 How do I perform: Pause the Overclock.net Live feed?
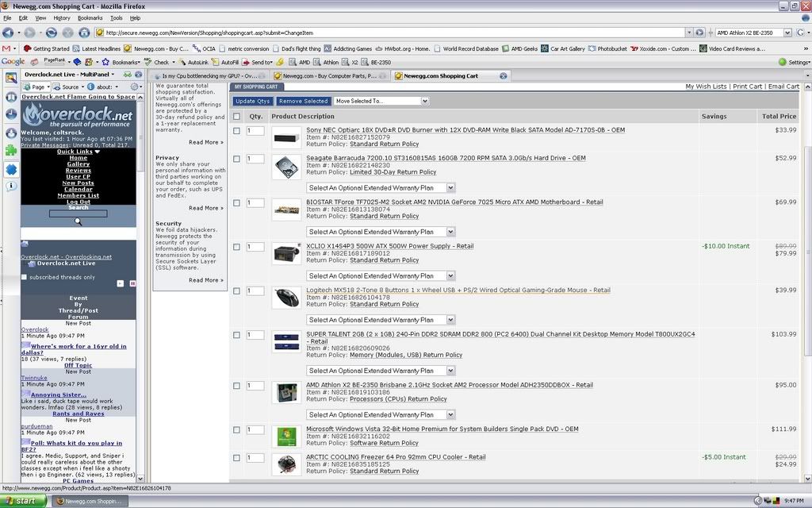pos(132,283)
